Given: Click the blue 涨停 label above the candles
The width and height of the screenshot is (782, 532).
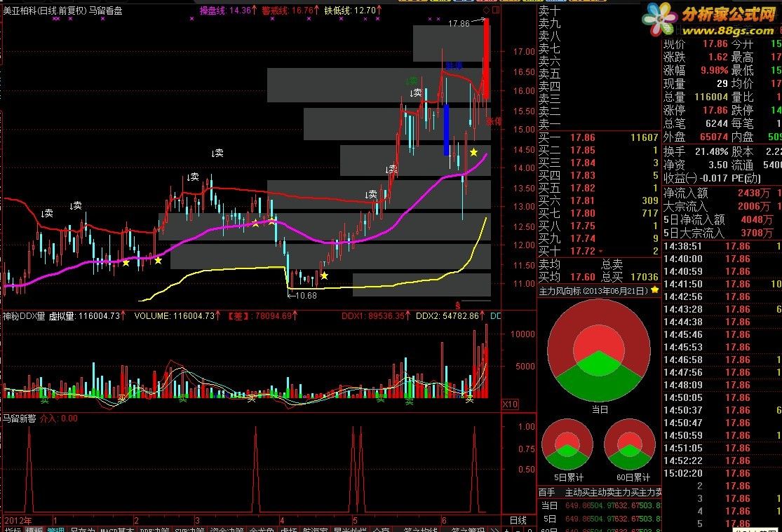Looking at the screenshot, I should pyautogui.click(x=454, y=66).
